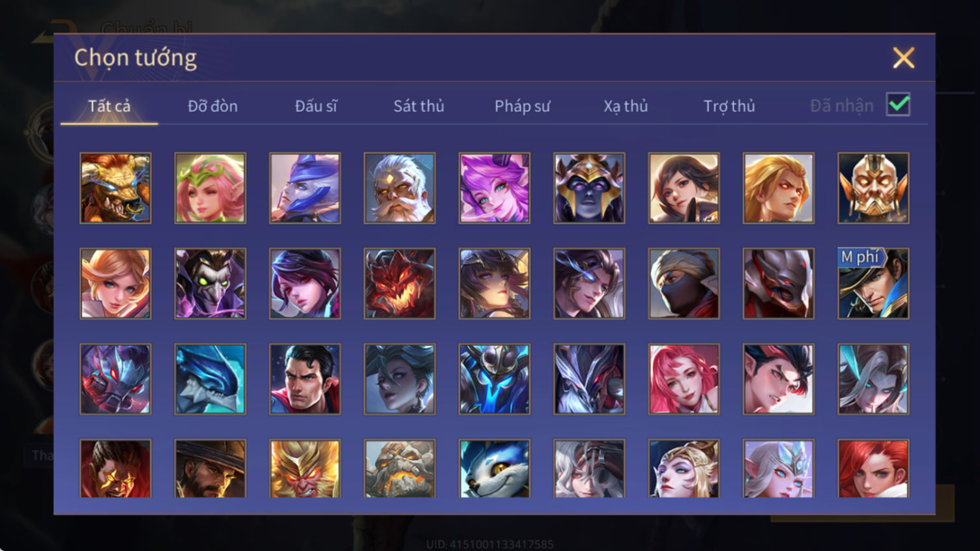Choose the hero marked 'M phí'
This screenshot has height=551, width=980.
click(873, 283)
